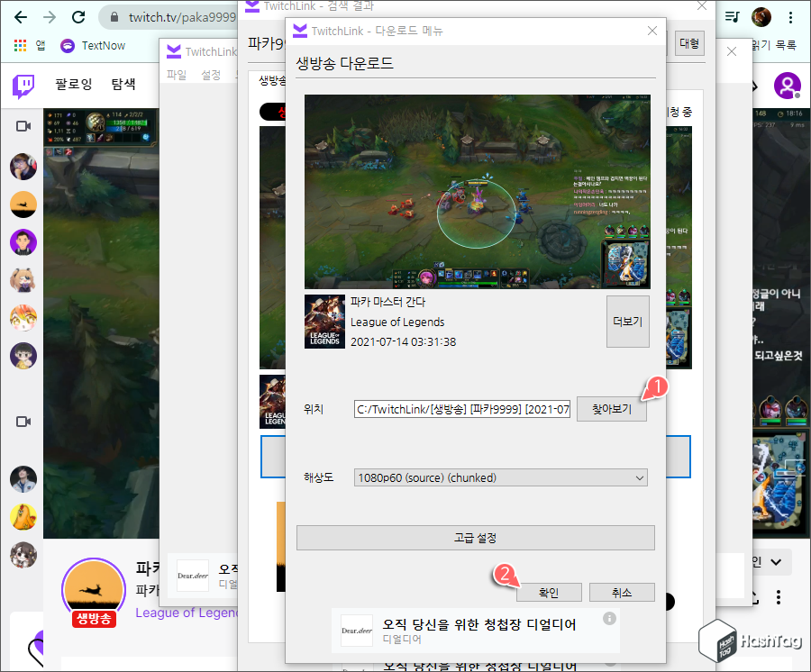The image size is (811, 672).
Task: Open the yellow chicken avatar in sidebar
Action: [x=23, y=517]
